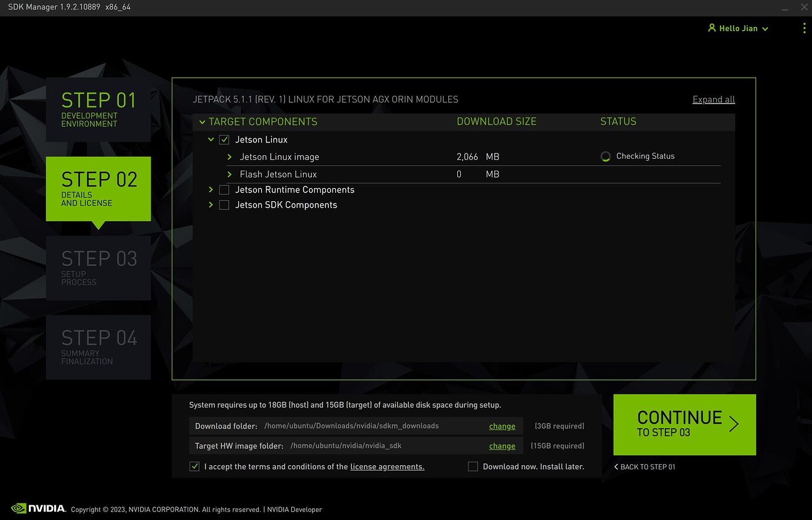Go to Step 01 Development Environment

pos(98,109)
